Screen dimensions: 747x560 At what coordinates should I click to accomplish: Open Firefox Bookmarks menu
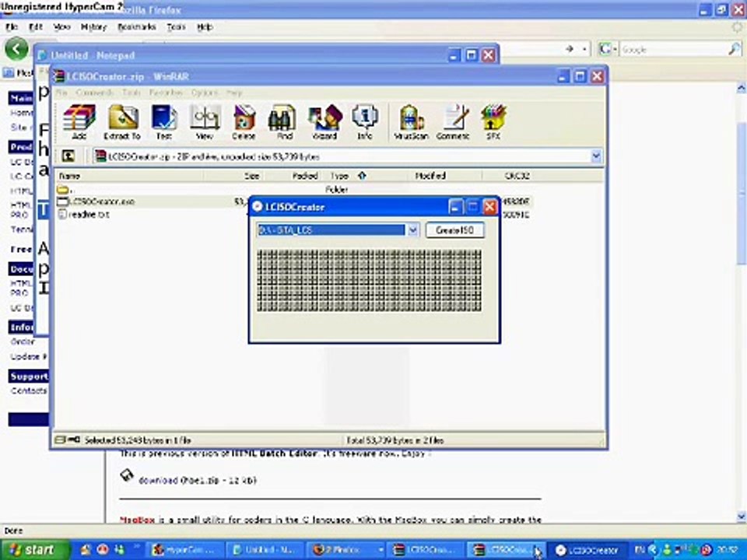pos(137,27)
